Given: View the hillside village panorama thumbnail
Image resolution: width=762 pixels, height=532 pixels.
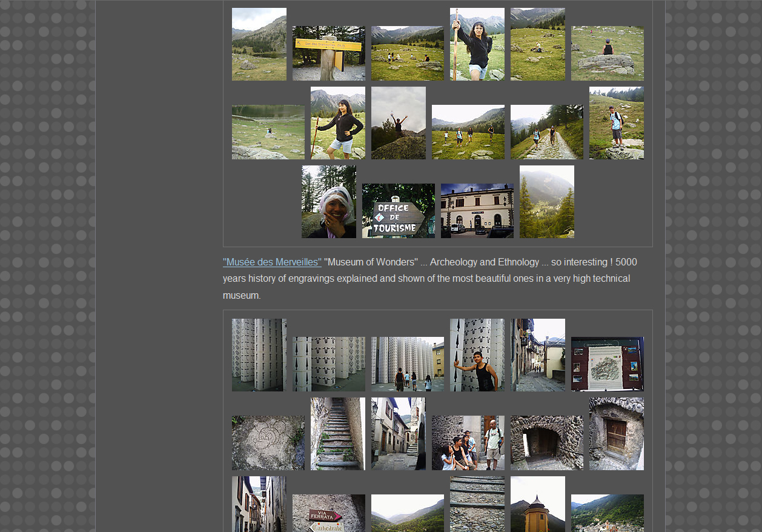Looking at the screenshot, I should [x=607, y=514].
